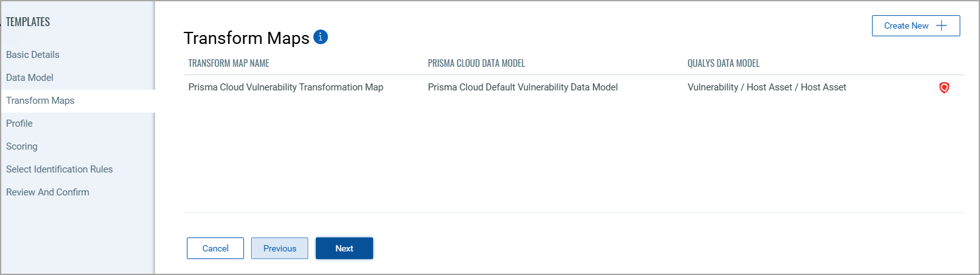Screen dimensions: 980x275
Task: Proceed with the Next button
Action: (x=344, y=248)
